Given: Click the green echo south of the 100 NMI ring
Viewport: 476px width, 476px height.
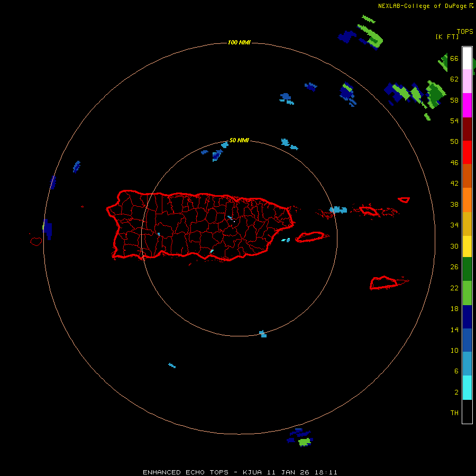Looking at the screenshot, I should tap(305, 442).
